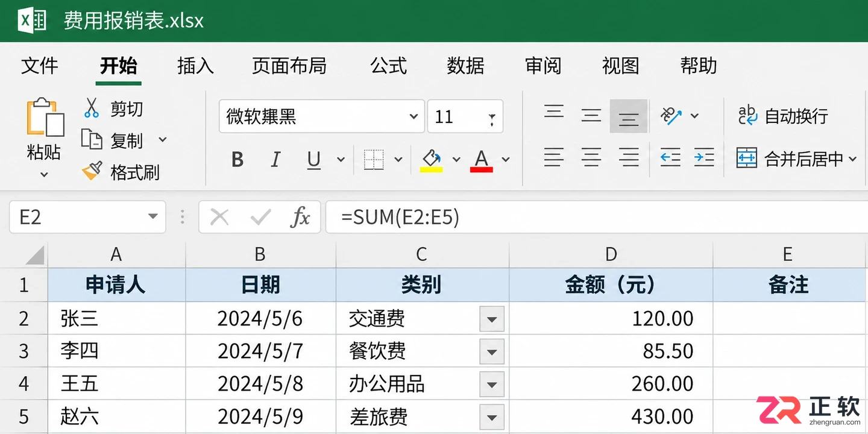Click the 剪切 cut label

[127, 108]
